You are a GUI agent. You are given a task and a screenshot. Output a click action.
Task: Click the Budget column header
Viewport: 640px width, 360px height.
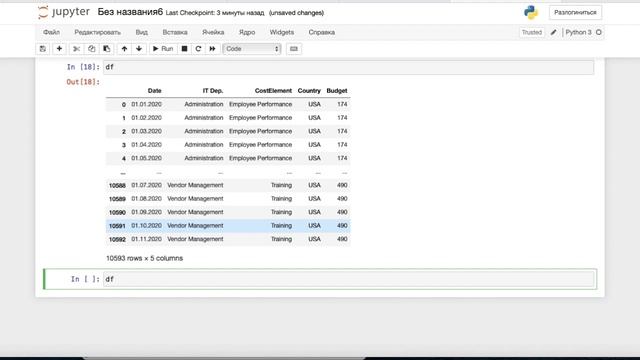point(337,91)
